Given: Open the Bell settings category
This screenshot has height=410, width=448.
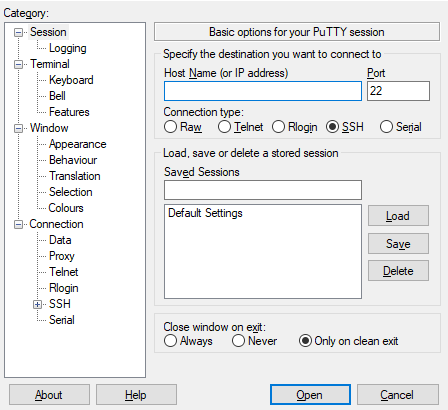Looking at the screenshot, I should point(57,96).
